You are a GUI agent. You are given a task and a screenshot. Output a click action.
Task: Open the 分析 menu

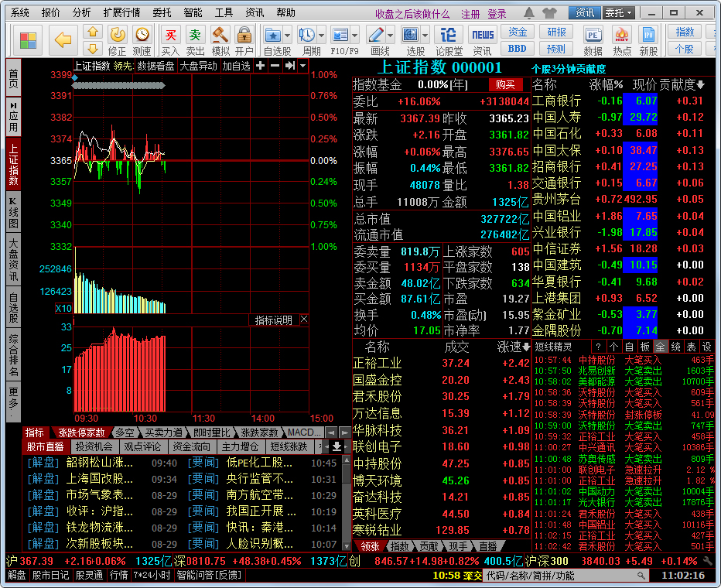(82, 13)
